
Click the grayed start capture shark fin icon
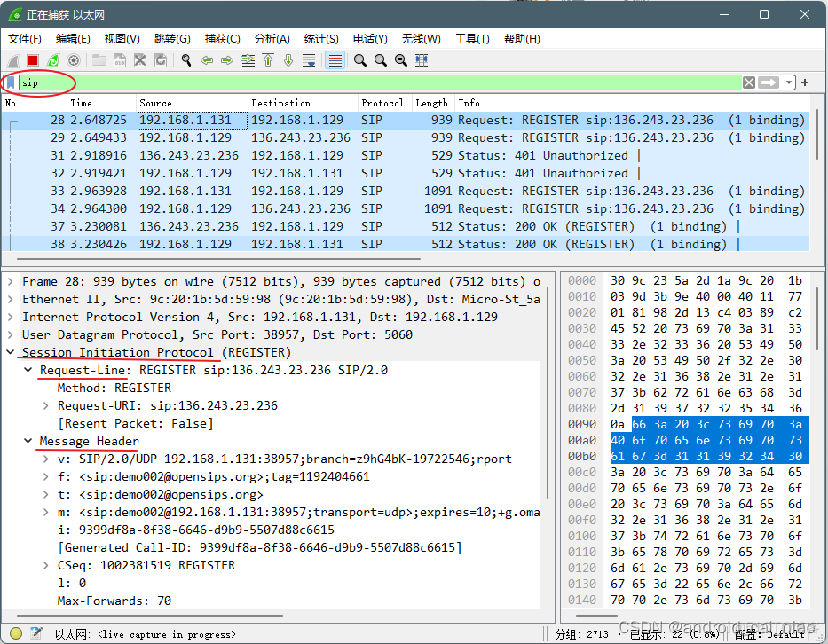click(x=13, y=60)
